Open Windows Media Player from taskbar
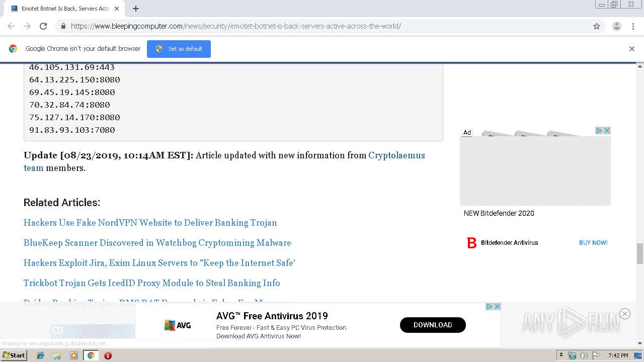 pos(74,355)
